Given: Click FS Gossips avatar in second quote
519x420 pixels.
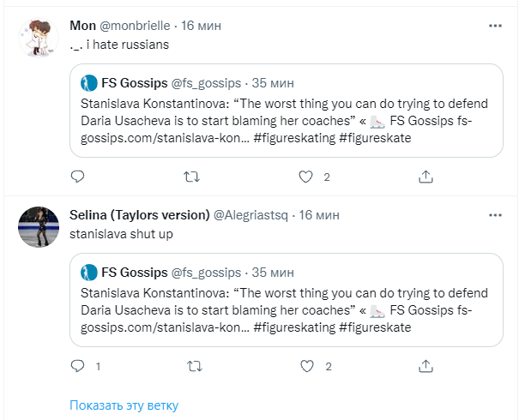Looking at the screenshot, I should coord(88,273).
